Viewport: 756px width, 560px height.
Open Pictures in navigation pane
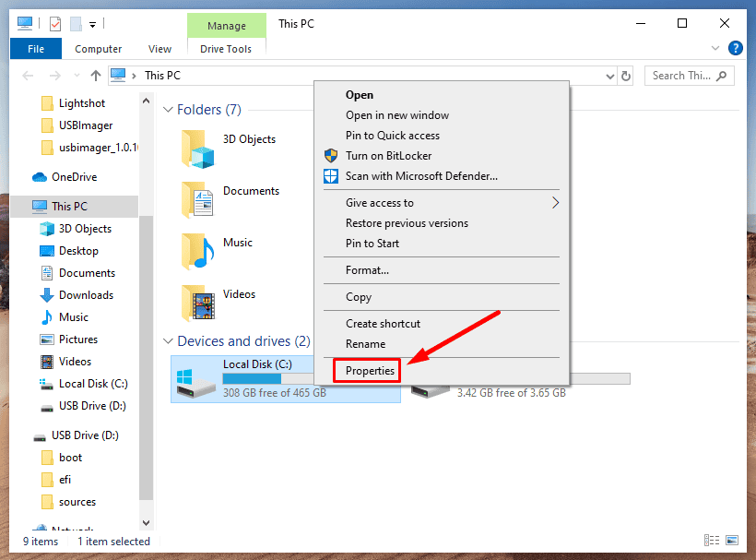pos(68,340)
